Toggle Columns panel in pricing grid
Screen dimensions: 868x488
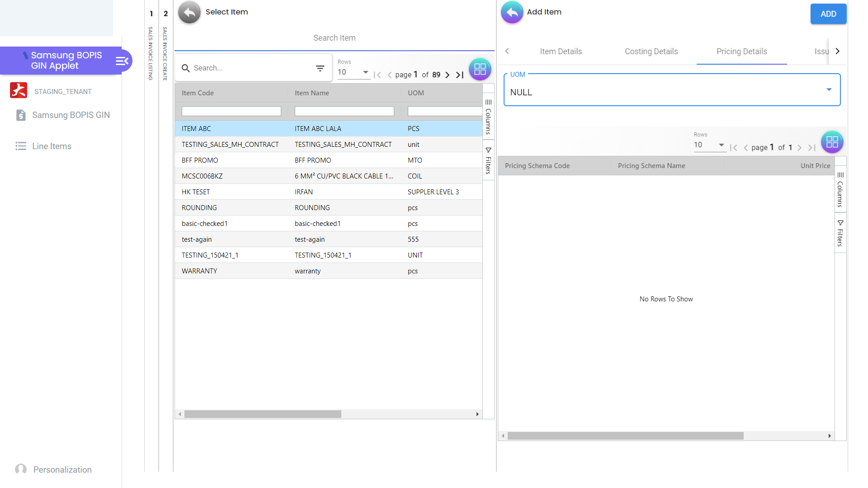[x=840, y=189]
